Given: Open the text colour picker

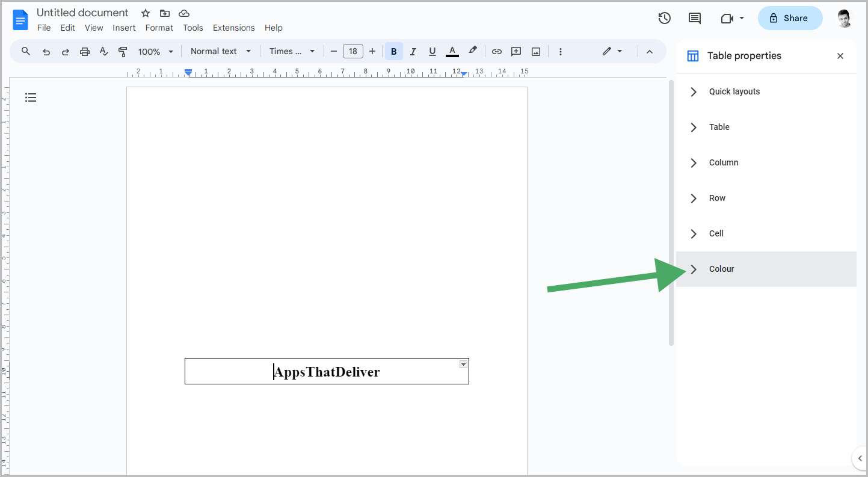Looking at the screenshot, I should [x=452, y=51].
